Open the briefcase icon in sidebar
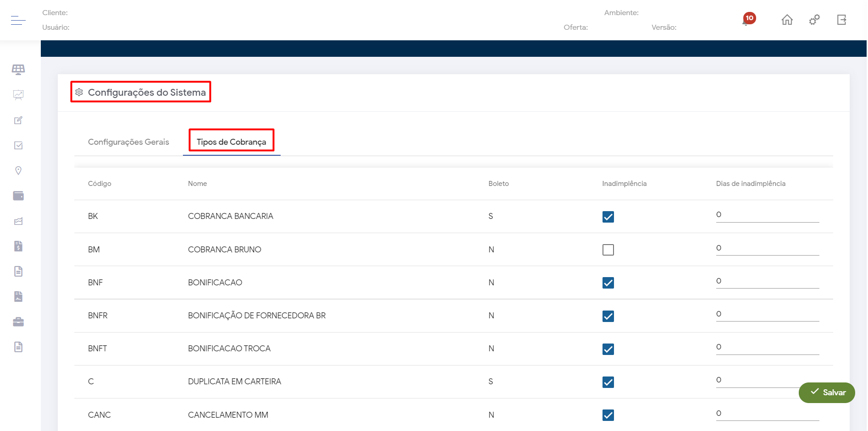This screenshot has width=868, height=431. coord(18,322)
